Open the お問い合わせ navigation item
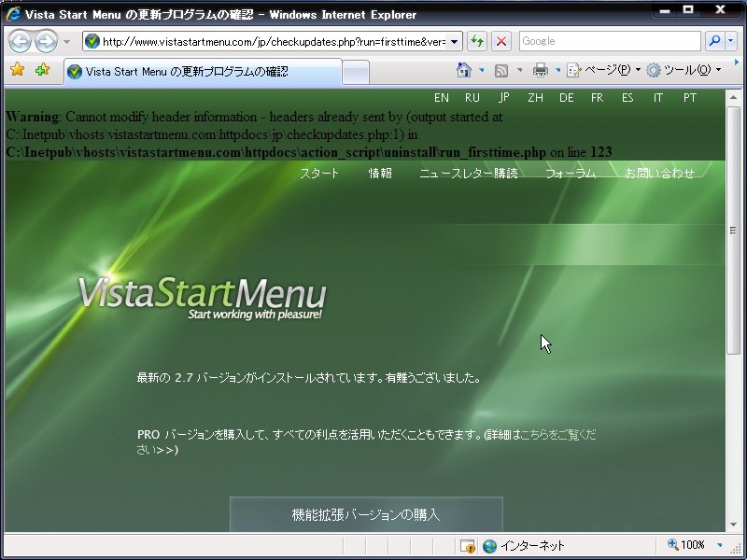Image resolution: width=747 pixels, height=560 pixels. pyautogui.click(x=660, y=174)
